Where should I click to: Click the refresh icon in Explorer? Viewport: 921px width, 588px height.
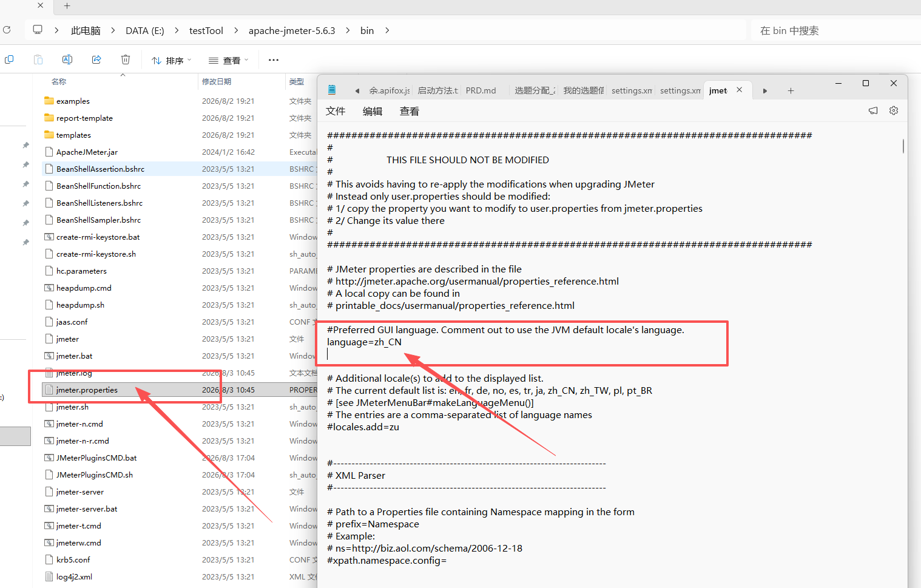[7, 30]
